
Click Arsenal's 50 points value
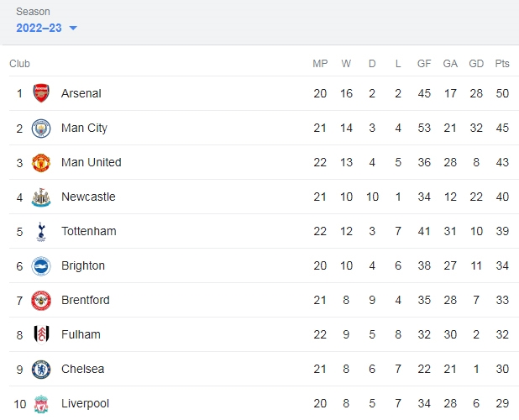pos(502,93)
